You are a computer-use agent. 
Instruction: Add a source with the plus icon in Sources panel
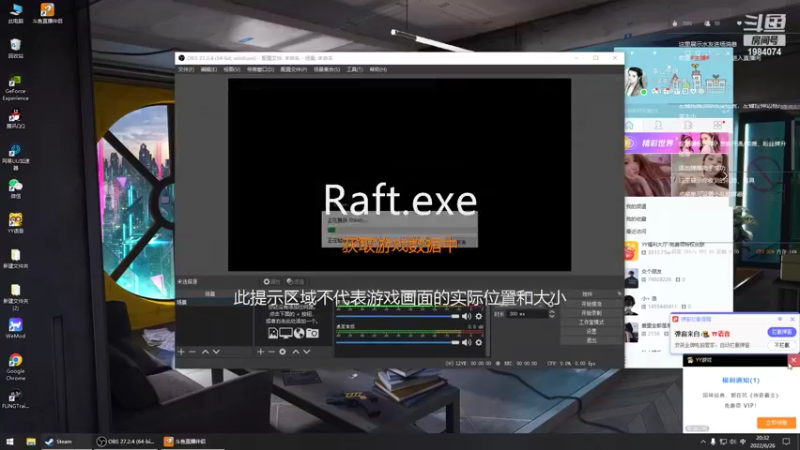tap(261, 352)
